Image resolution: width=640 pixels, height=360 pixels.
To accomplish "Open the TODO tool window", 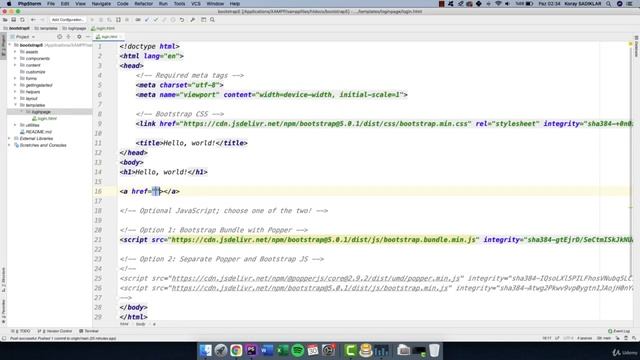I will point(21,331).
